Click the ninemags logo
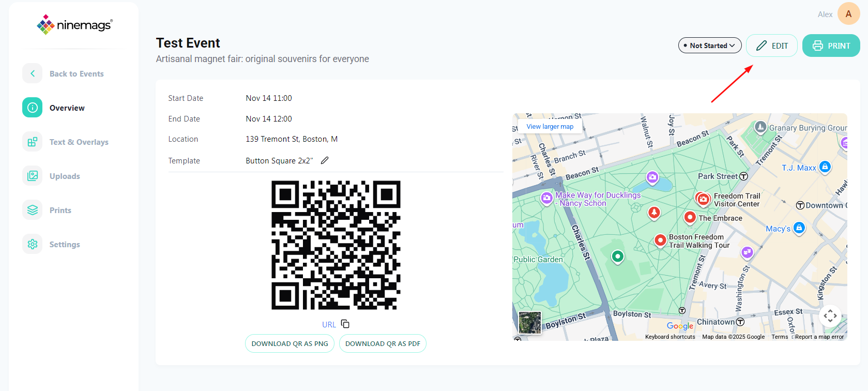The width and height of the screenshot is (868, 391). click(x=74, y=24)
